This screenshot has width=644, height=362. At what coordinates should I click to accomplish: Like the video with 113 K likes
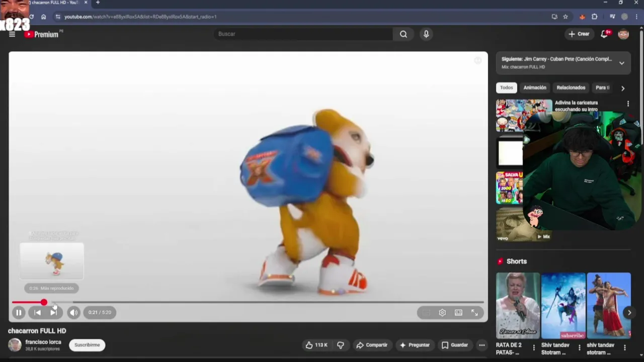click(316, 345)
